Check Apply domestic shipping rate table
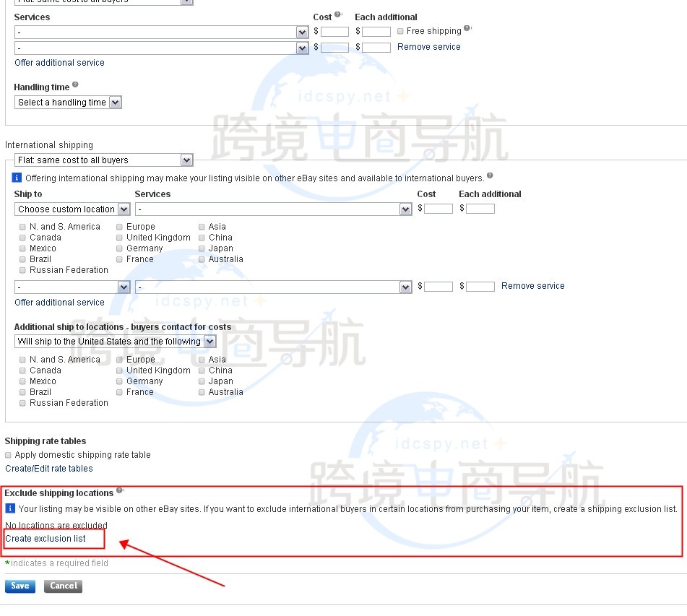 pyautogui.click(x=9, y=455)
